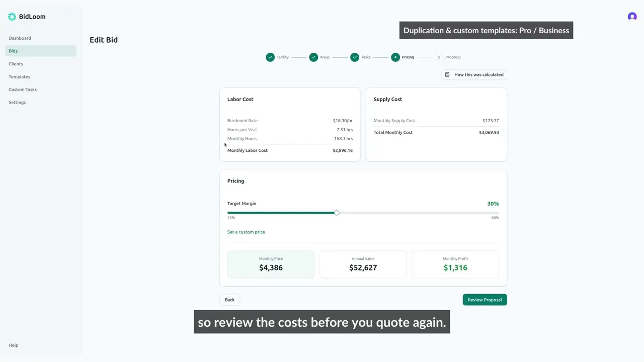Viewport: 644px width, 362px height.
Task: Click the completed Facility step checkmark
Action: click(270, 57)
